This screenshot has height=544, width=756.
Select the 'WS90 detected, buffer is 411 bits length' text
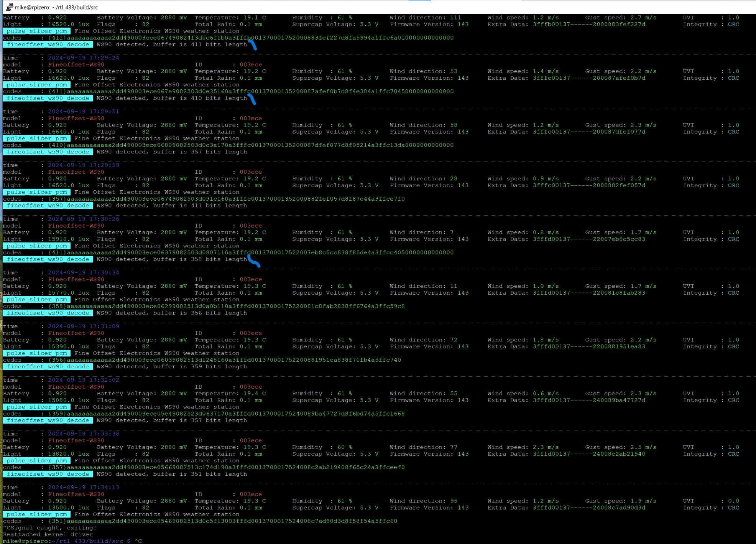click(x=171, y=44)
